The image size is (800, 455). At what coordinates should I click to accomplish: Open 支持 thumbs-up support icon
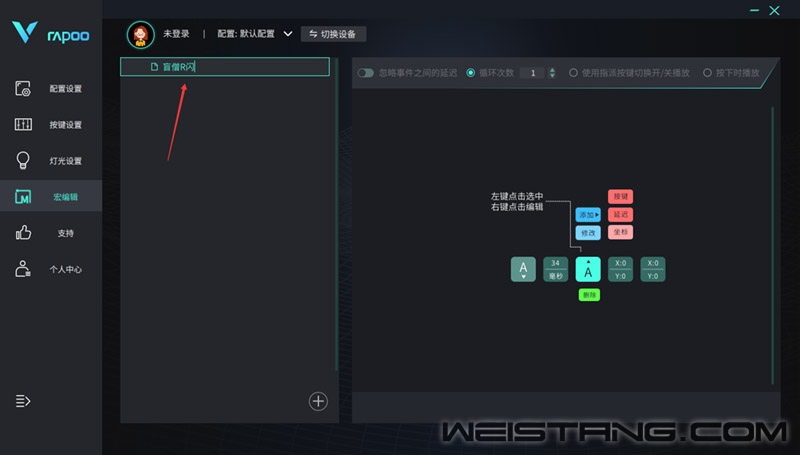tap(23, 233)
